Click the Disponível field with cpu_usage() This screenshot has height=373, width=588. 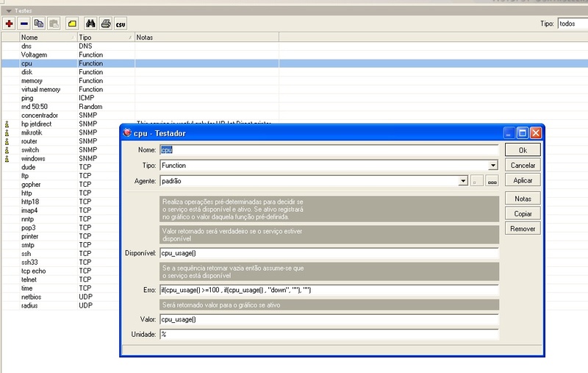(329, 253)
